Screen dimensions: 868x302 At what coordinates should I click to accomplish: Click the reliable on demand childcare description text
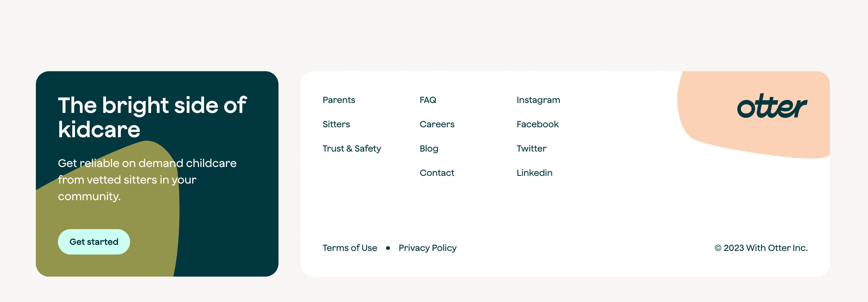pos(147,179)
